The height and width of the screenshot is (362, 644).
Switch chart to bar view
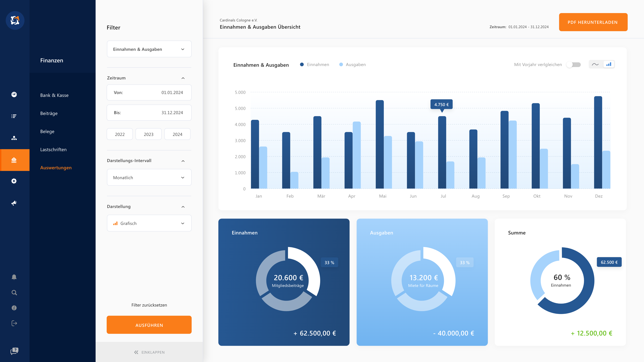(609, 65)
